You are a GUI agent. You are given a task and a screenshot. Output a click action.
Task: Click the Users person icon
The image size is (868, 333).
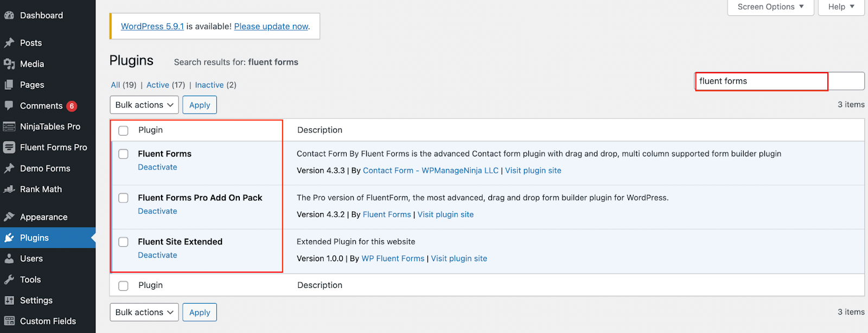(x=9, y=259)
